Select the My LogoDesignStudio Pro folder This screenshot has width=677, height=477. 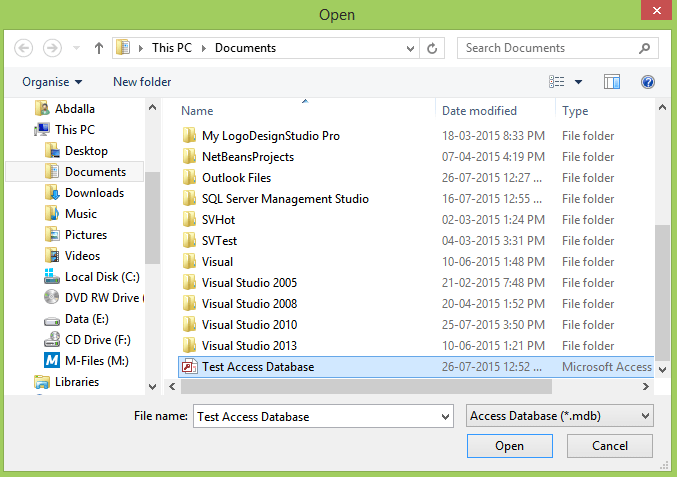(271, 136)
